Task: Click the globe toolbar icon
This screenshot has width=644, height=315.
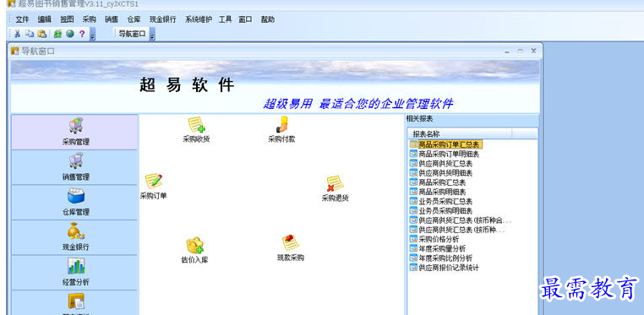Action: pyautogui.click(x=70, y=34)
